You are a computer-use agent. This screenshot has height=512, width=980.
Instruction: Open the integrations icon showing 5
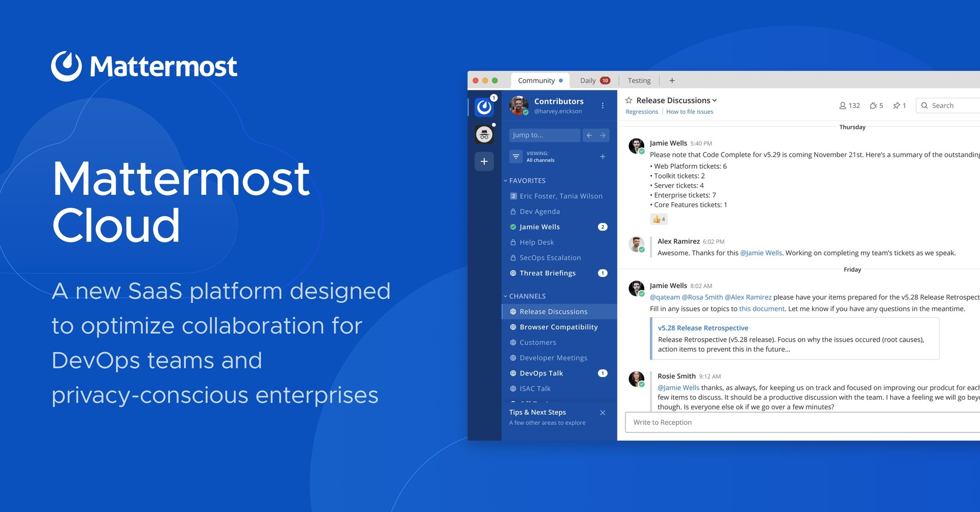coord(876,106)
